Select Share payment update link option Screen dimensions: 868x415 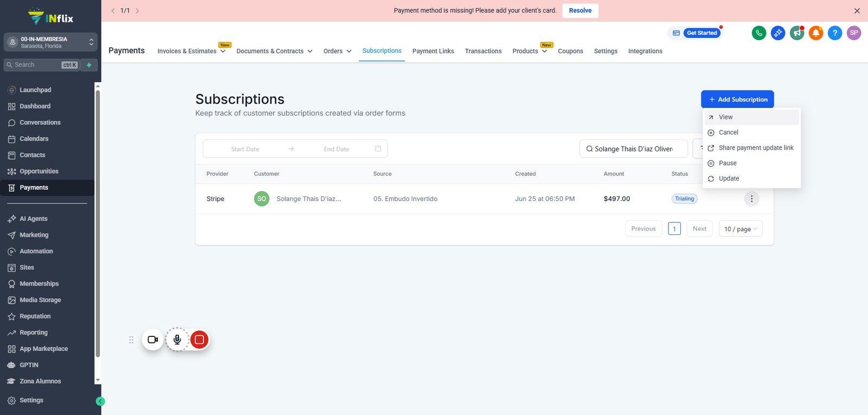pos(752,148)
